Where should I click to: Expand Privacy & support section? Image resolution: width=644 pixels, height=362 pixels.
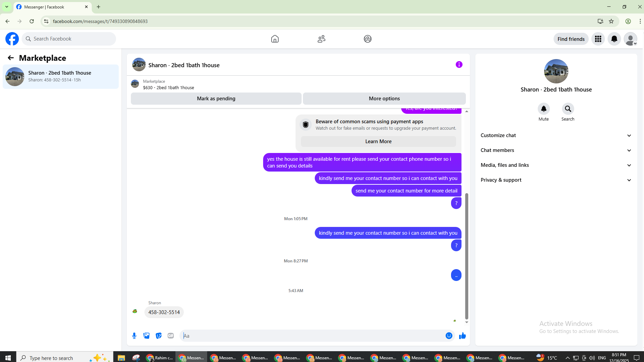click(x=556, y=180)
